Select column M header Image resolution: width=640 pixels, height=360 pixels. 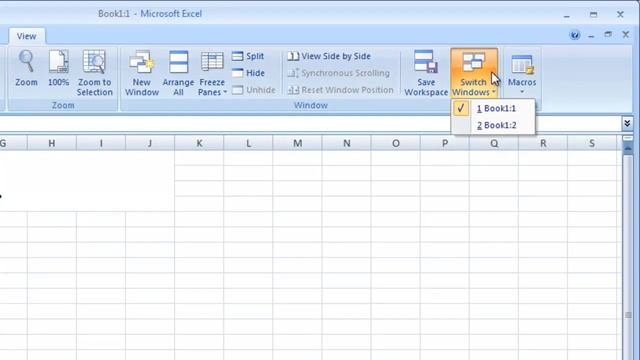click(x=298, y=143)
